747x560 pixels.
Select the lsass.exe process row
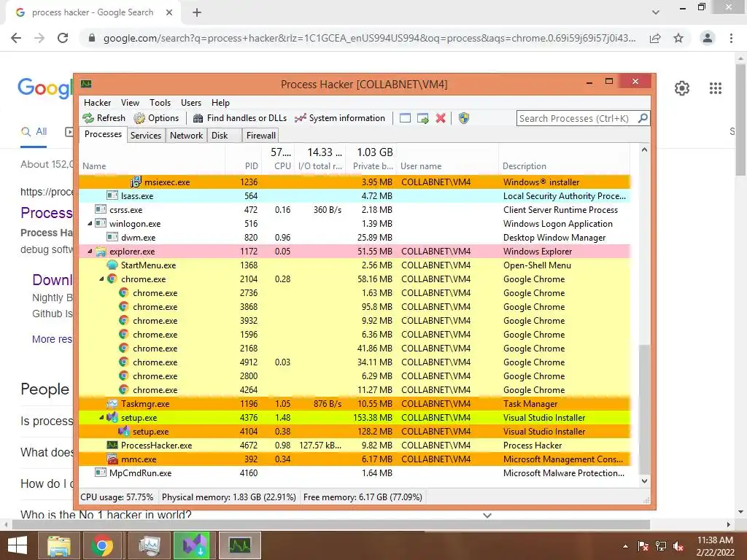[x=355, y=195]
